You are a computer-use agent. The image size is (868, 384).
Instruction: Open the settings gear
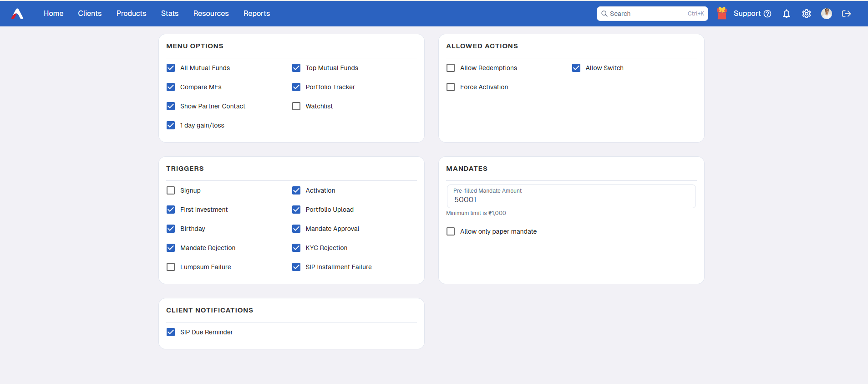coord(807,14)
